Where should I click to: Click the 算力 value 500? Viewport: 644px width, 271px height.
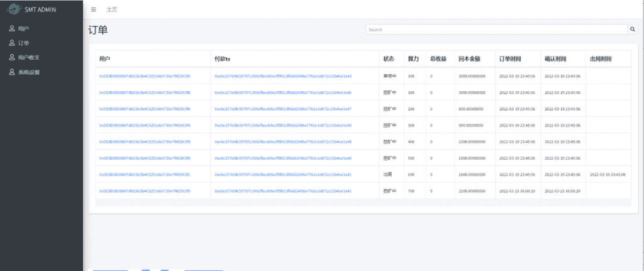[x=411, y=158]
